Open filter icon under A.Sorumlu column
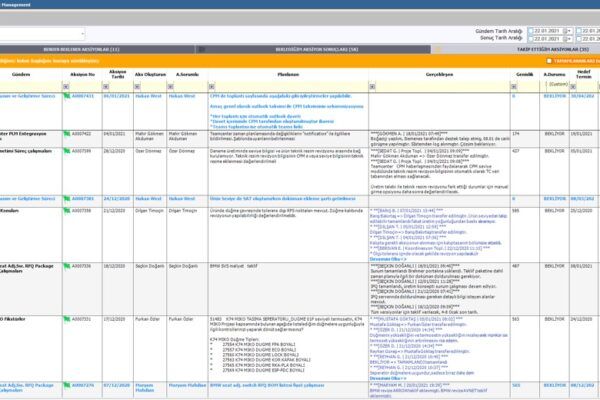 pyautogui.click(x=170, y=87)
